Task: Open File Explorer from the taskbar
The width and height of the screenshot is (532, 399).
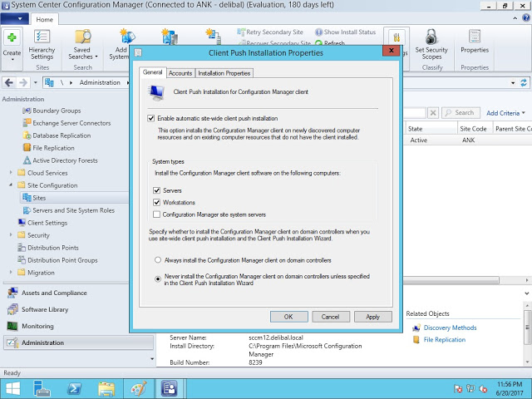Action: tap(106, 388)
